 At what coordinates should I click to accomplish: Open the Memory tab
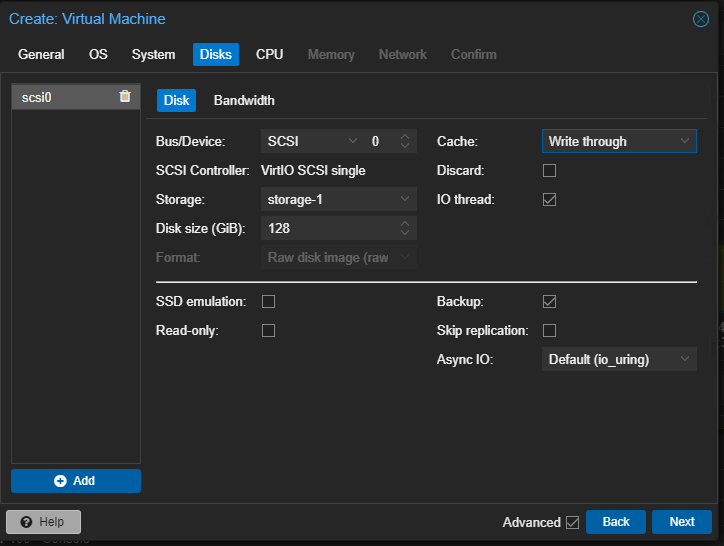(x=331, y=55)
